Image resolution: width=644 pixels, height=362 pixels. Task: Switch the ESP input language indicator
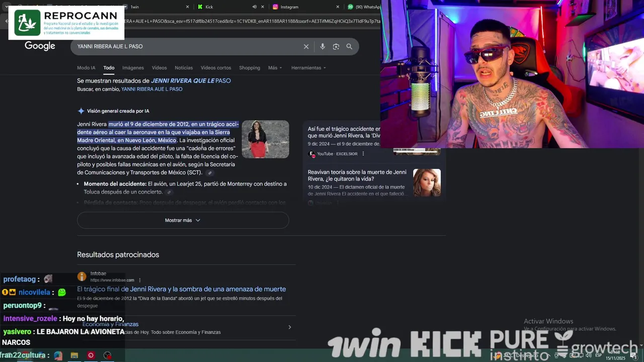(x=599, y=355)
